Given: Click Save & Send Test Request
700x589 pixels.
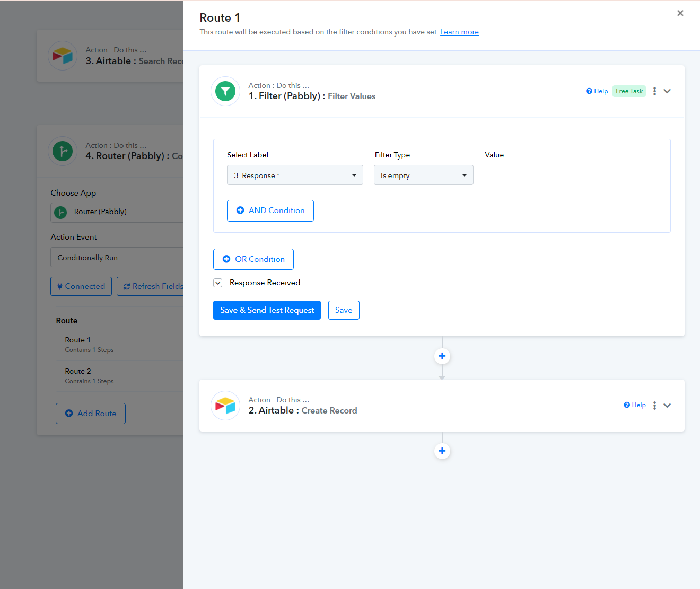Looking at the screenshot, I should click(x=267, y=310).
